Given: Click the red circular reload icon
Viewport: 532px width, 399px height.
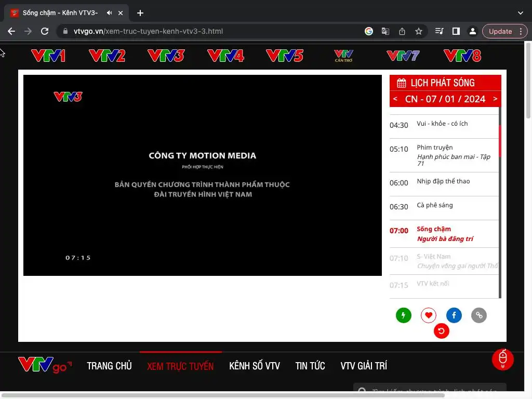Looking at the screenshot, I should (x=442, y=331).
